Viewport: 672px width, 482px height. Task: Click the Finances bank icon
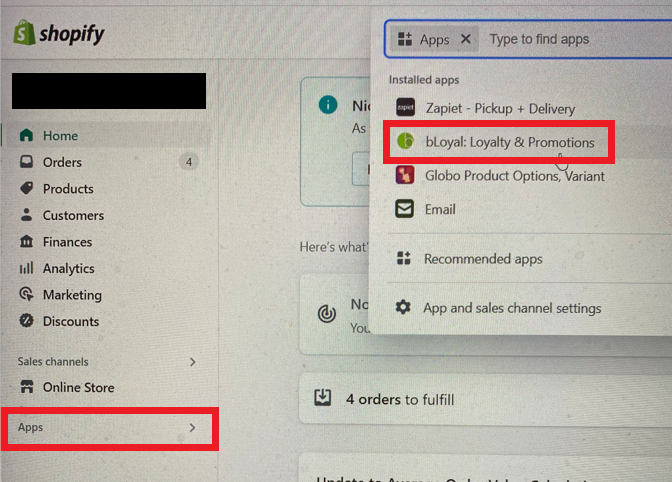pyautogui.click(x=26, y=241)
